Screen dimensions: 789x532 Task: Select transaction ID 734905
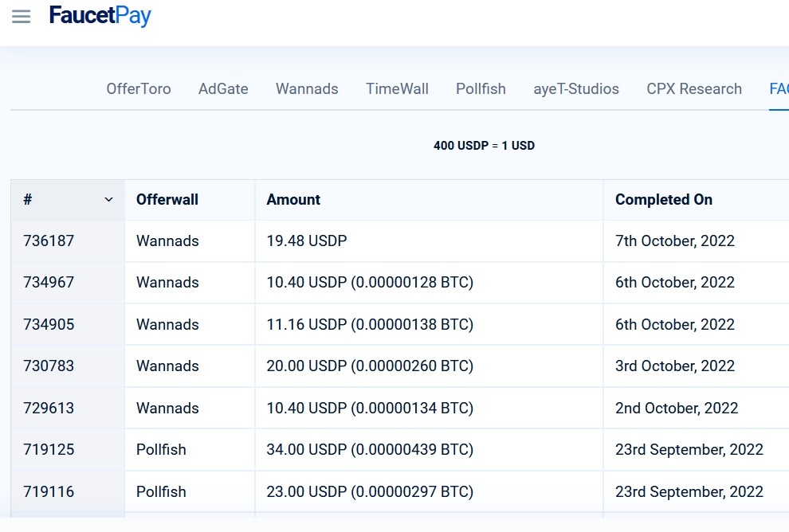coord(49,324)
